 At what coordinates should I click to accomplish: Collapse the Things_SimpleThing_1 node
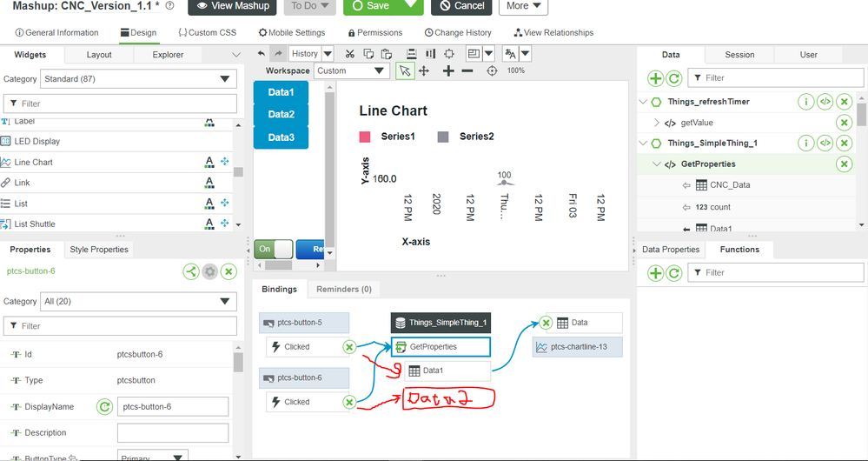[x=643, y=144]
